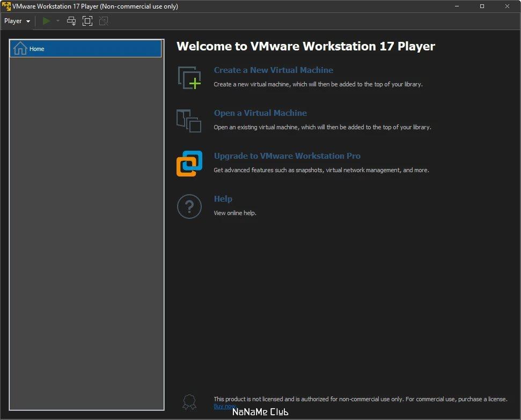
Task: Click the Send Ctrl+Alt+Del toolbar icon
Action: (x=71, y=21)
